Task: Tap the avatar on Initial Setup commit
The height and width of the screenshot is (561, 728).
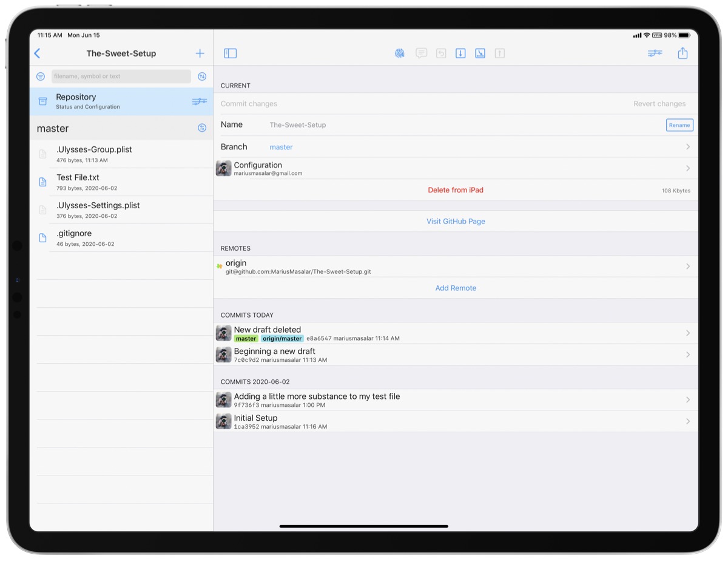Action: point(223,421)
